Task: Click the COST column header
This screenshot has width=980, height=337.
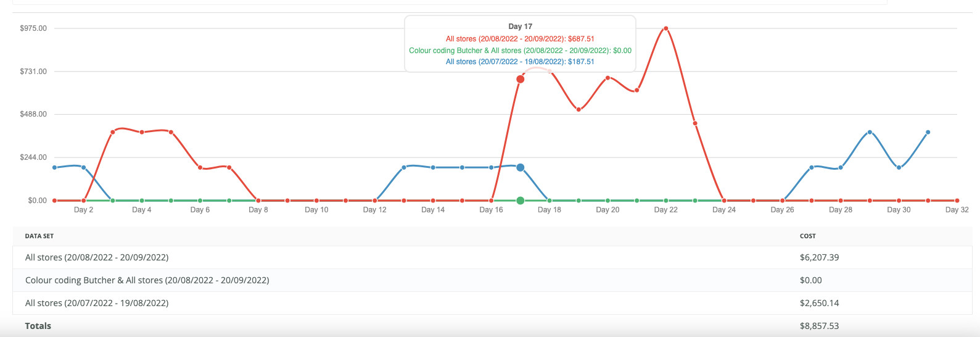Action: pos(808,236)
